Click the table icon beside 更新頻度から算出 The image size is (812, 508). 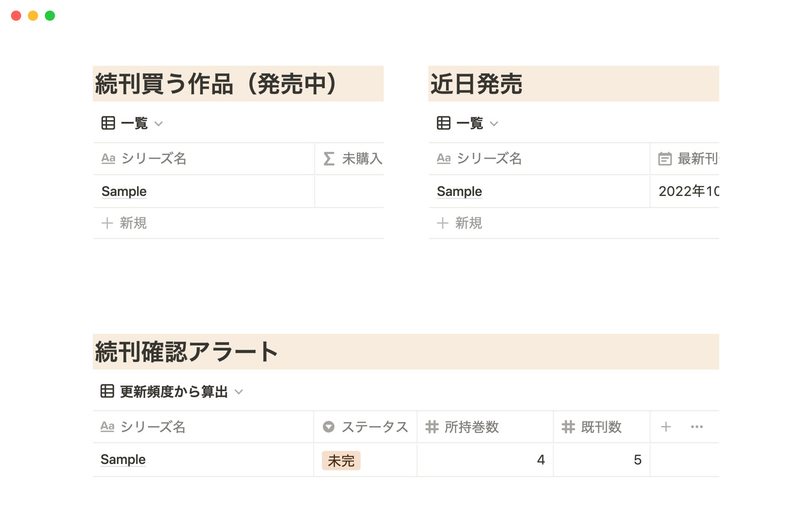click(107, 391)
